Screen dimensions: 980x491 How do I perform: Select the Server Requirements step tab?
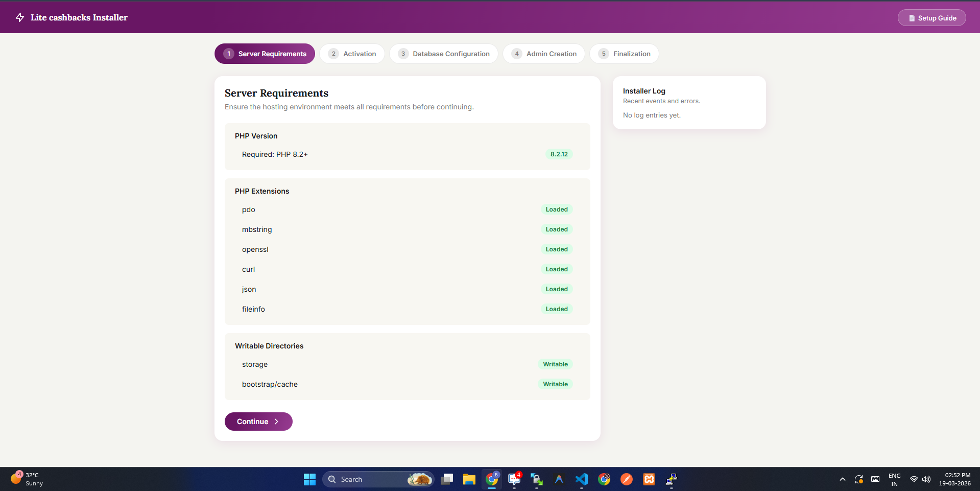pyautogui.click(x=265, y=54)
